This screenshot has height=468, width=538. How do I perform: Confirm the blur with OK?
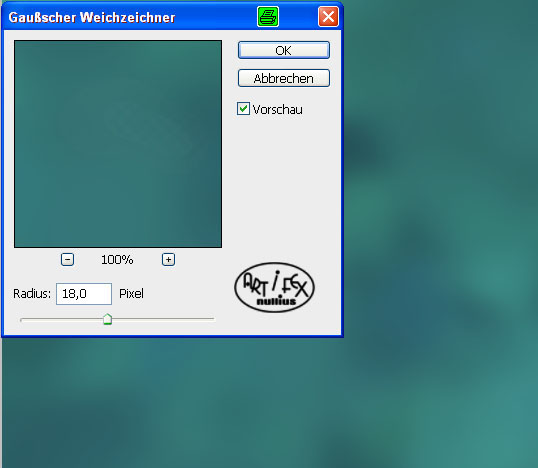coord(284,50)
